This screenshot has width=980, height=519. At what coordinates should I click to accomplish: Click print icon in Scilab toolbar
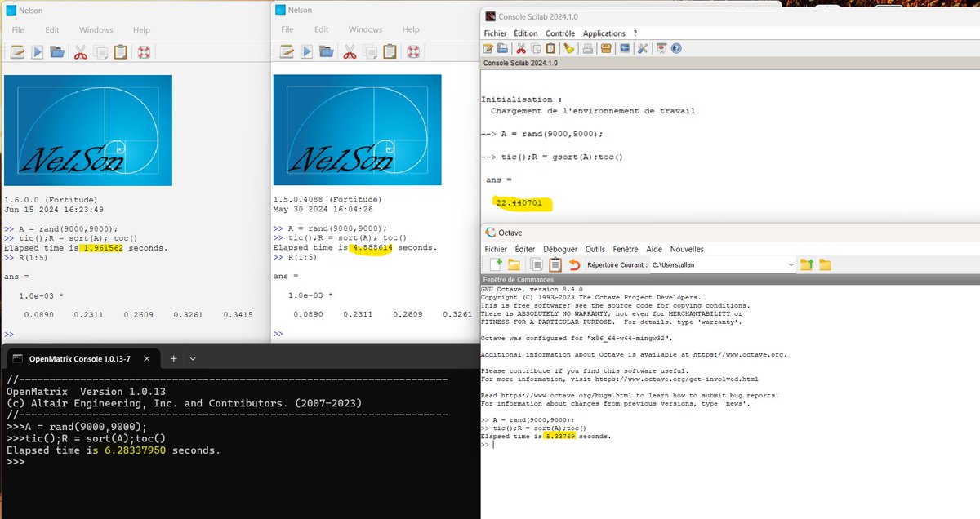[x=587, y=49]
